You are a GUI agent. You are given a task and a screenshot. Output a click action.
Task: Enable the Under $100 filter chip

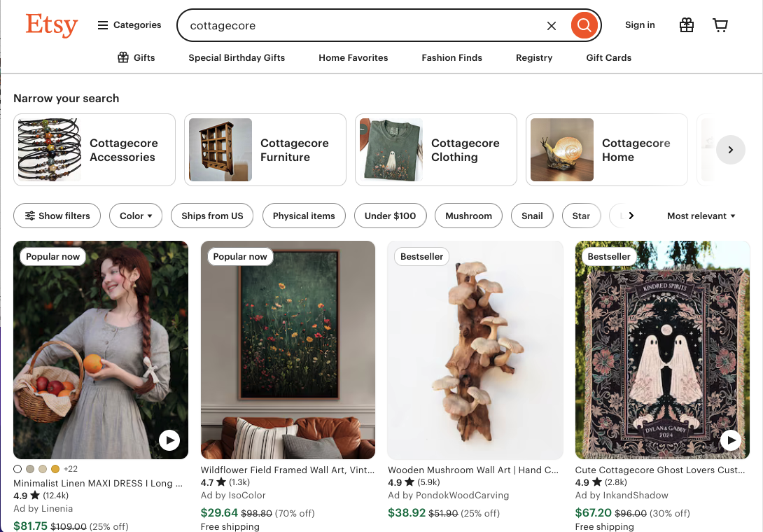390,216
